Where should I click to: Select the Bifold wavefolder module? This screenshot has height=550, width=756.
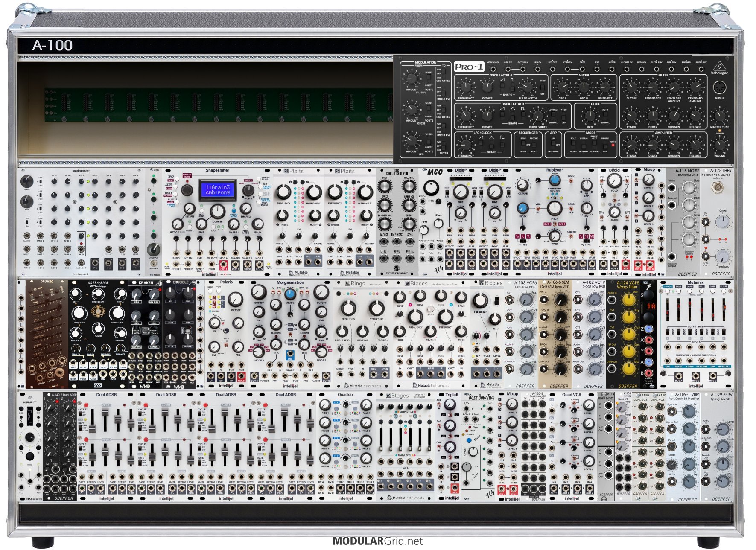(x=614, y=222)
